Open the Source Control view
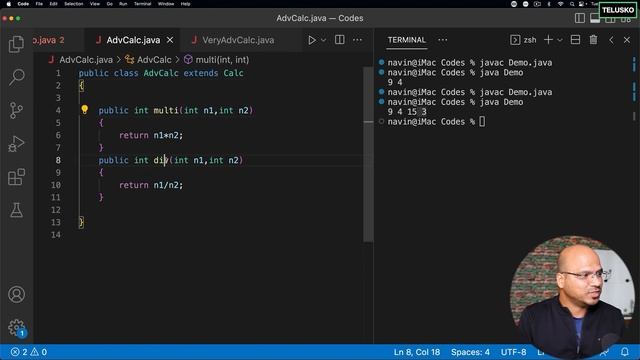Image resolution: width=640 pixels, height=360 pixels. pyautogui.click(x=16, y=110)
